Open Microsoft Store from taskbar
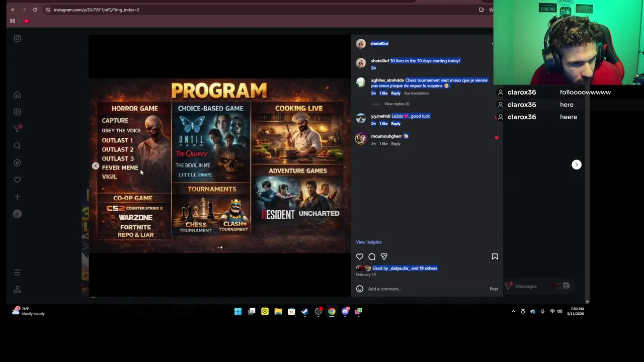The width and height of the screenshot is (644, 362). click(291, 311)
